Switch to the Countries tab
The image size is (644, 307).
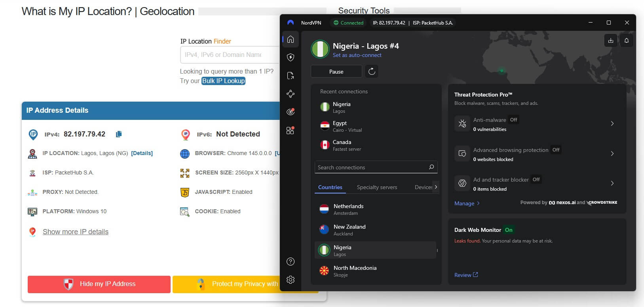330,187
